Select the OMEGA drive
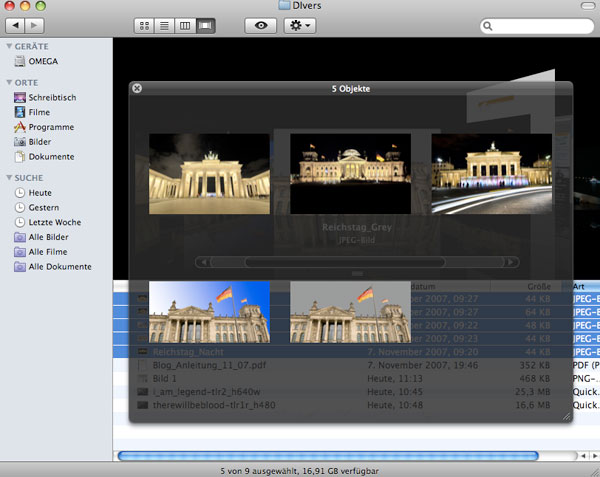 [36, 61]
